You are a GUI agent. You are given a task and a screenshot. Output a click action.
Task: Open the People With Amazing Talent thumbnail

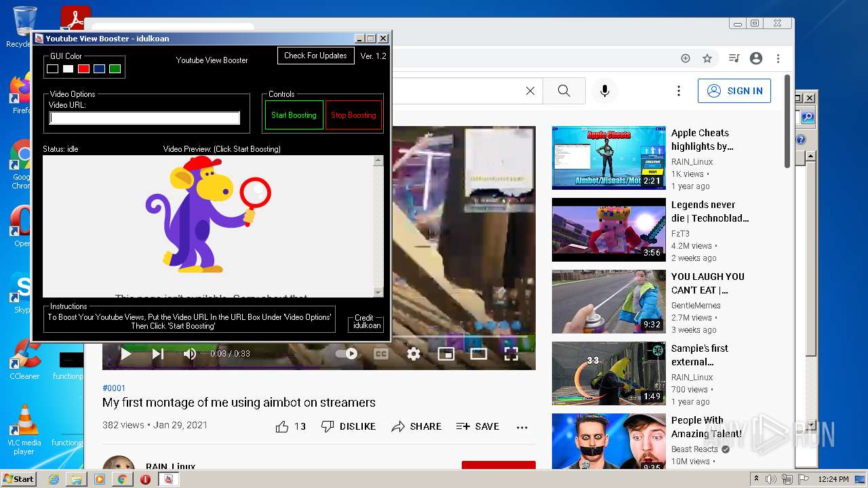point(608,441)
